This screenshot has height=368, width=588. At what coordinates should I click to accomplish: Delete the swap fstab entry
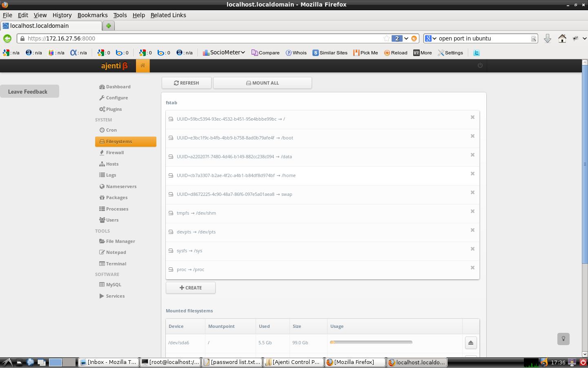click(472, 193)
